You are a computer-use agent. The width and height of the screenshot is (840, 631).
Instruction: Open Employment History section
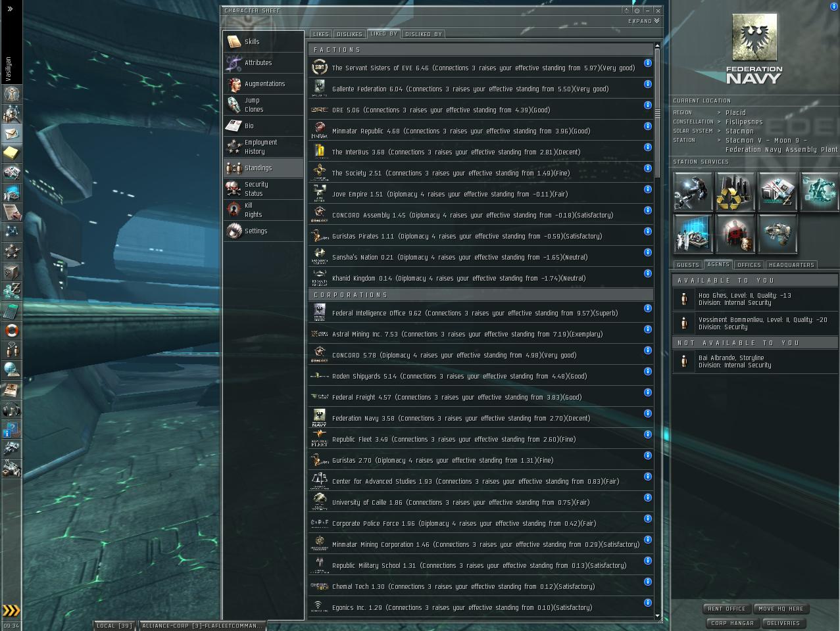[263, 147]
